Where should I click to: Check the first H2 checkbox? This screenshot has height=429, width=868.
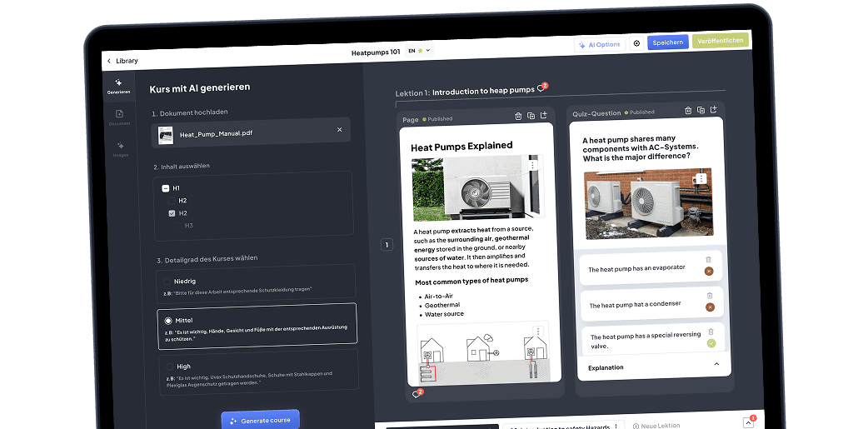click(x=171, y=201)
